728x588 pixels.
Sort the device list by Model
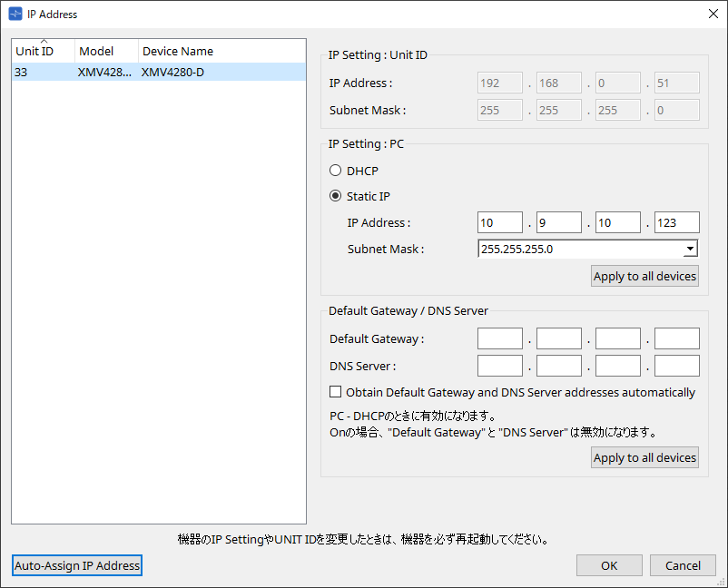[x=94, y=52]
